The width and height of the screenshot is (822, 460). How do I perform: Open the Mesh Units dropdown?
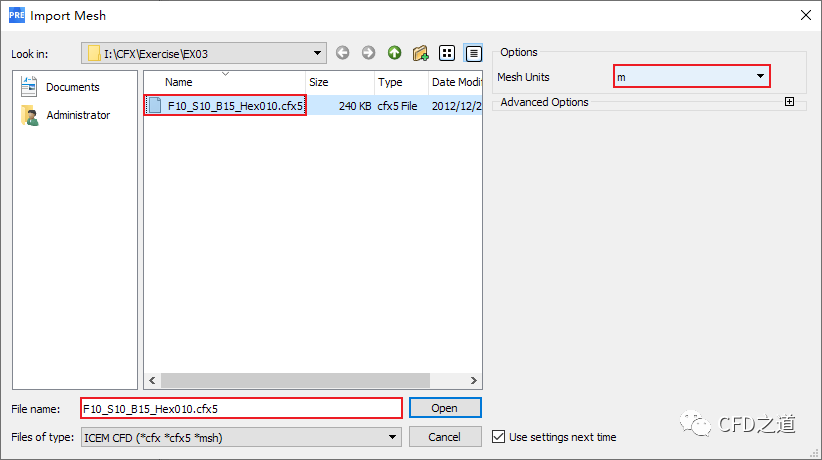pyautogui.click(x=691, y=77)
